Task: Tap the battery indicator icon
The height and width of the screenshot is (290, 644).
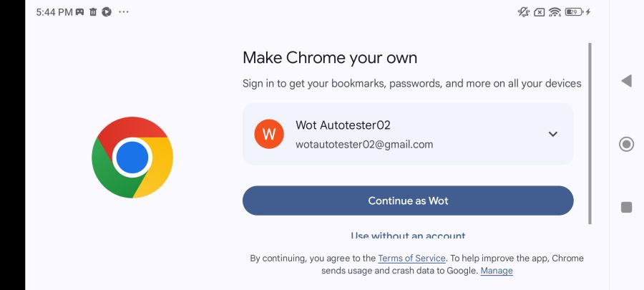Action: pos(574,12)
